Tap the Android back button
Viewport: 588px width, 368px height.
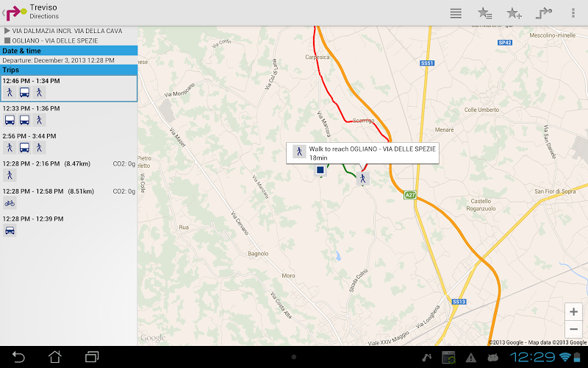click(18, 357)
